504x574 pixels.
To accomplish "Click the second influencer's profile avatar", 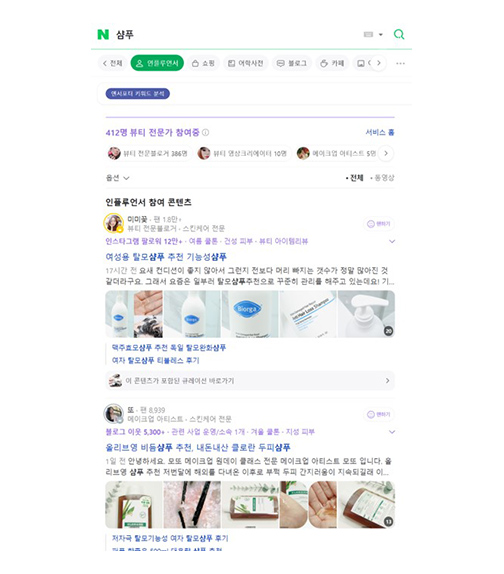I will [114, 414].
